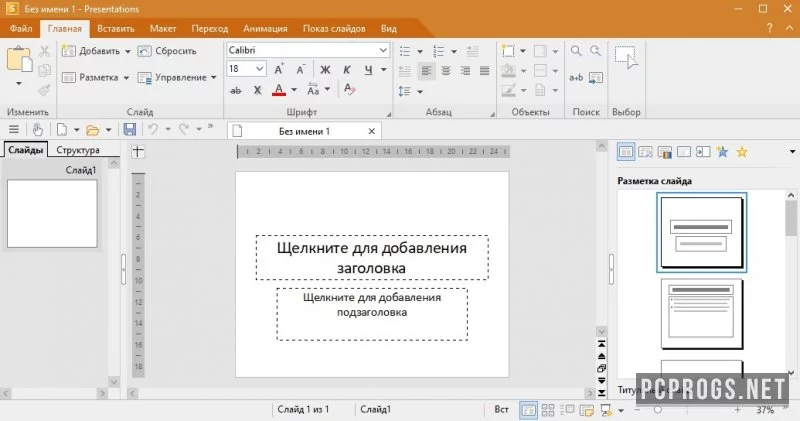This screenshot has height=421, width=800.
Task: Click the selection mode icon above Выбор
Action: 626,57
